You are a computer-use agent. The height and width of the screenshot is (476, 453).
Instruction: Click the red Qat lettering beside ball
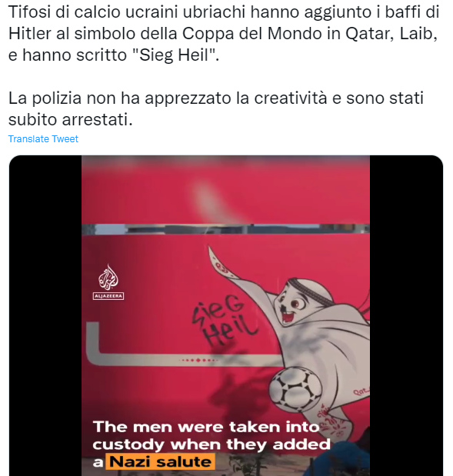tap(361, 391)
